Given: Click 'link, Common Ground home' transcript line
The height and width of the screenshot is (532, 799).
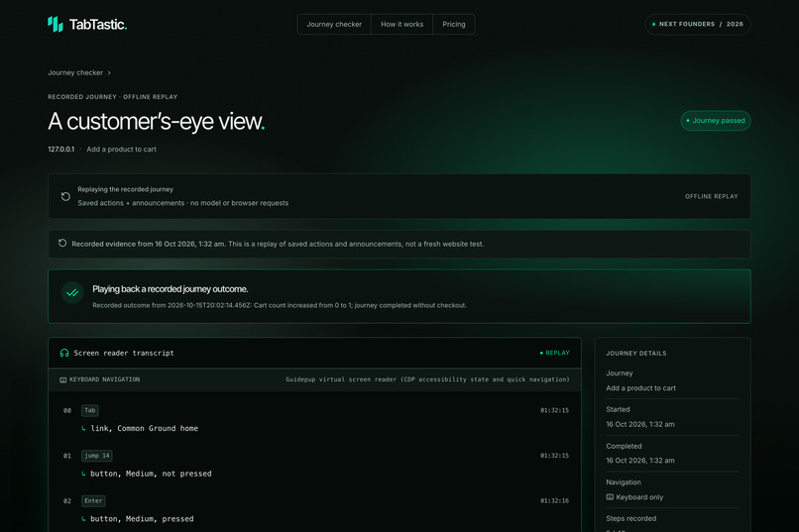Looking at the screenshot, I should 144,428.
